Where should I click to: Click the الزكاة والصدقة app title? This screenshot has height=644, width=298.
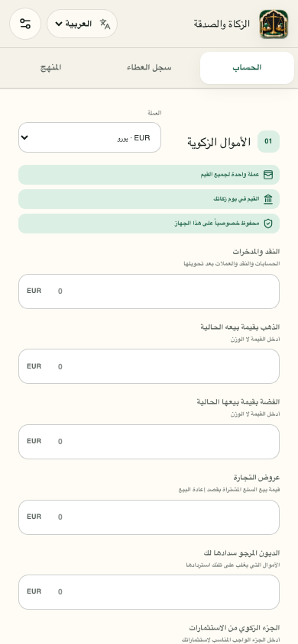(x=222, y=24)
